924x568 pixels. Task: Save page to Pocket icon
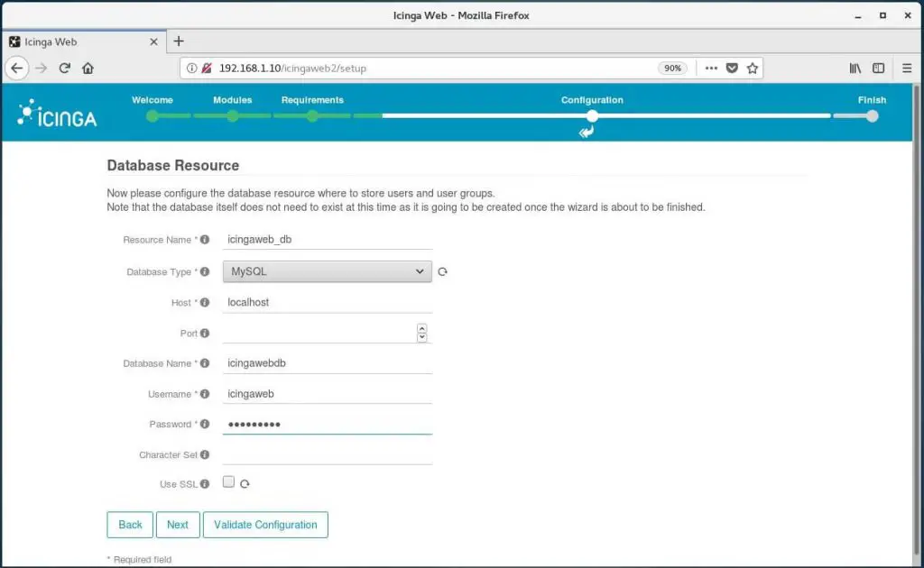[x=732, y=69]
